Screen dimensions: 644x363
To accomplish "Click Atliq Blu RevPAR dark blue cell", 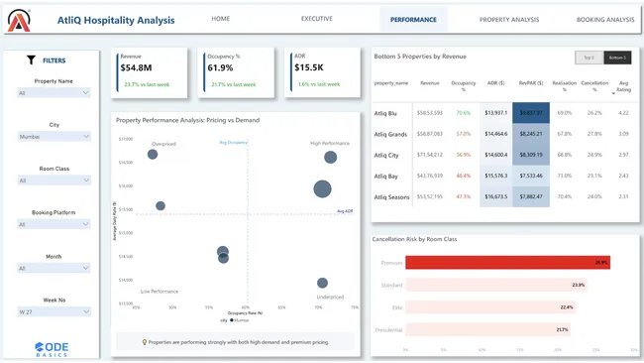I will pyautogui.click(x=531, y=113).
